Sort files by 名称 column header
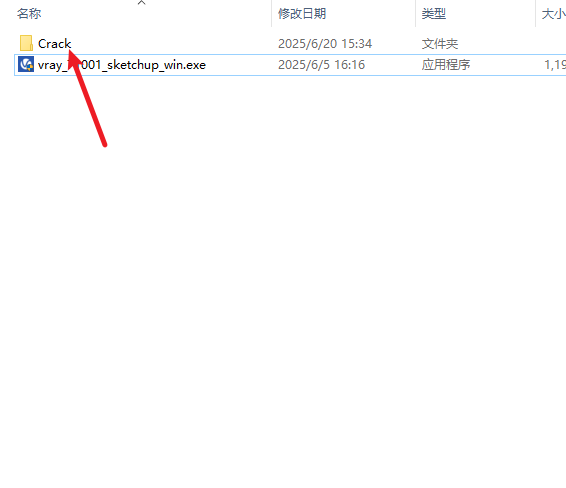 point(29,14)
